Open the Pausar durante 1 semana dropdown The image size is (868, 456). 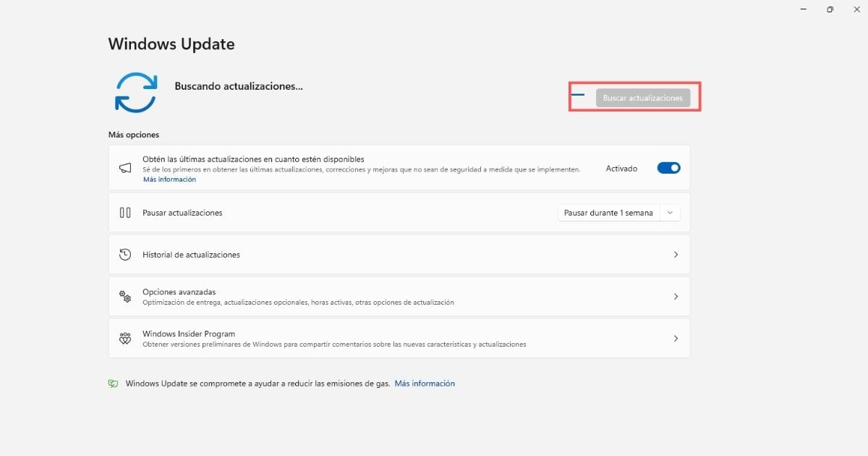[x=618, y=213]
